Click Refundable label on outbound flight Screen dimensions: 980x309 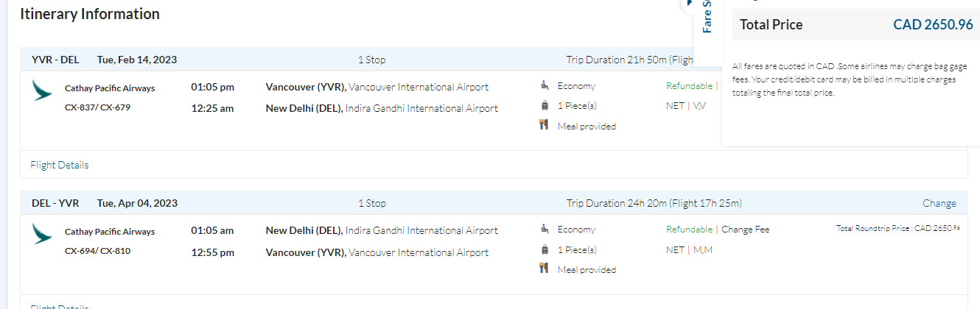pyautogui.click(x=689, y=86)
